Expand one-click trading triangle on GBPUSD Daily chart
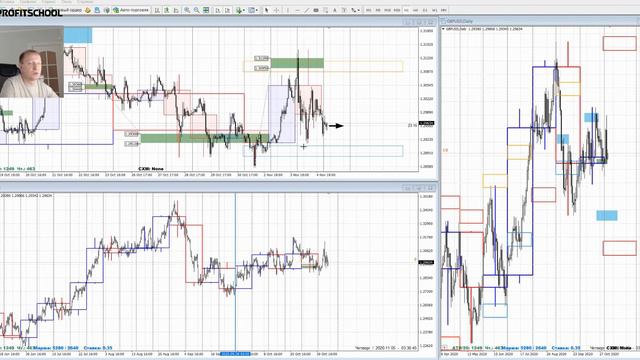 coord(444,29)
